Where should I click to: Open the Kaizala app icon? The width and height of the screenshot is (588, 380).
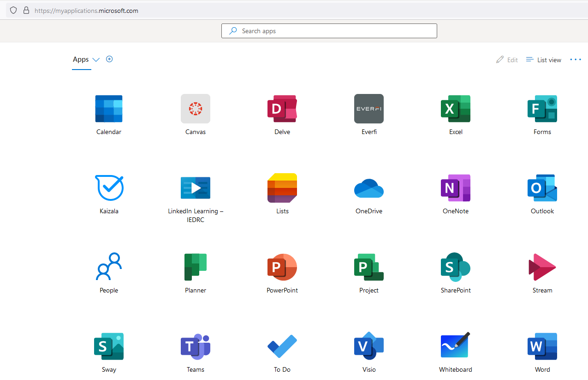pos(109,188)
